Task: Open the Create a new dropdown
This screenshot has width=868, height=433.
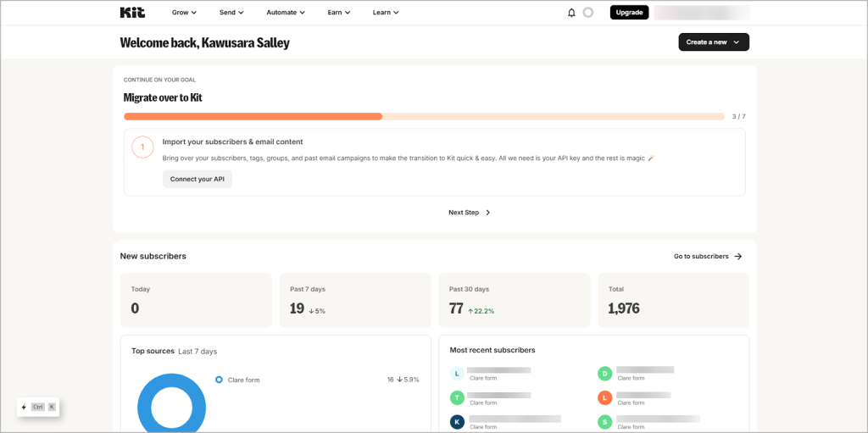Action: click(x=713, y=42)
